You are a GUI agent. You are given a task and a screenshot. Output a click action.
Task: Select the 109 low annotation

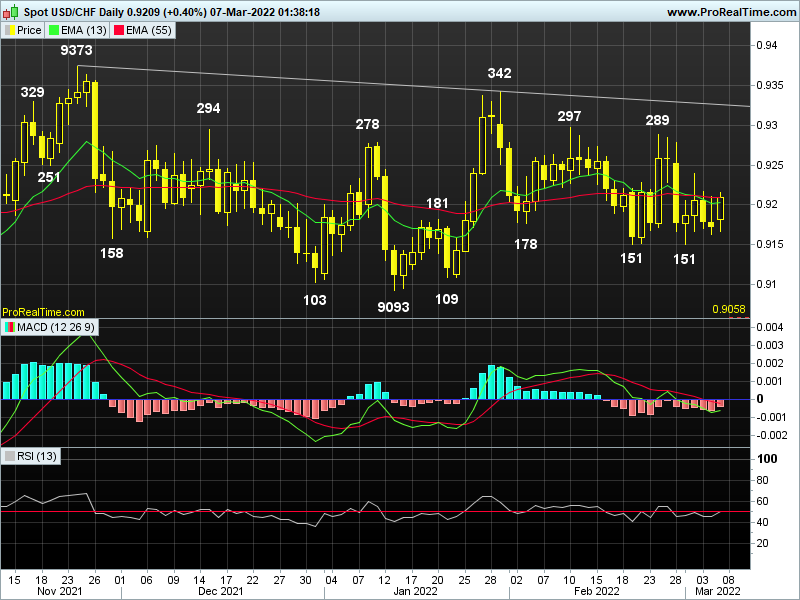pyautogui.click(x=447, y=299)
